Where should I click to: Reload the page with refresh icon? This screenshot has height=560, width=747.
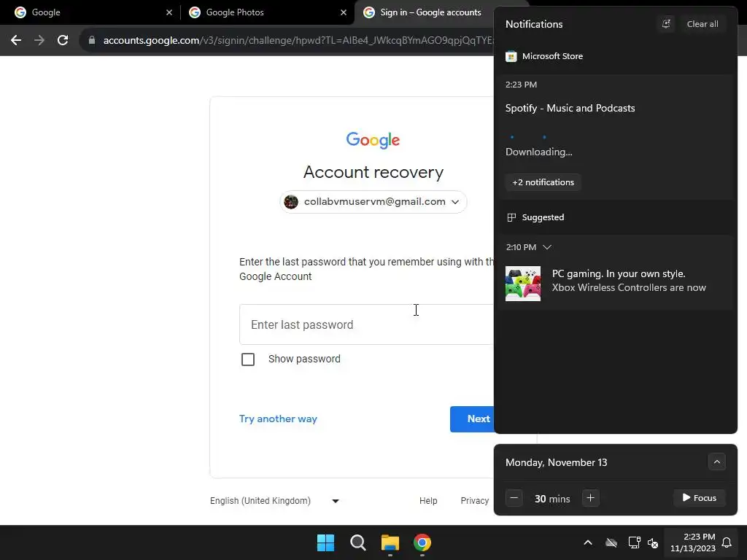(x=63, y=41)
